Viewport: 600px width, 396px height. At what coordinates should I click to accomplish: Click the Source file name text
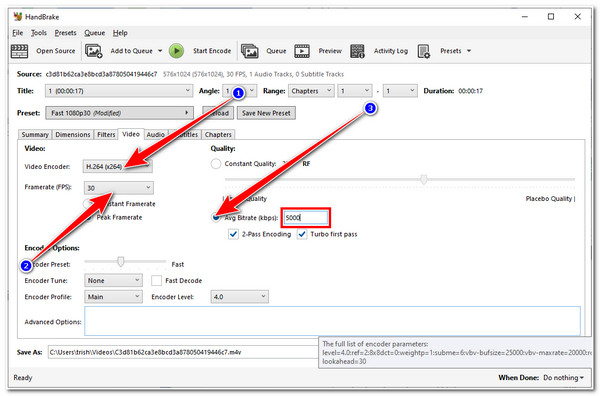point(101,74)
